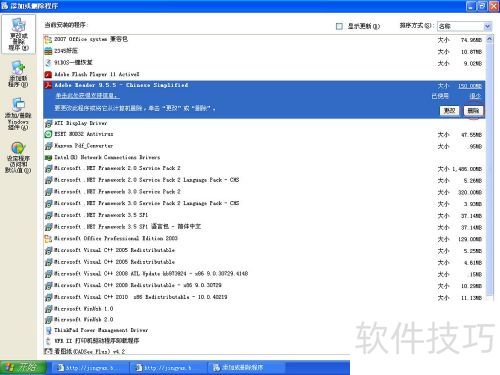Click the ESET NOD32 Antivirus icon

pyautogui.click(x=48, y=134)
